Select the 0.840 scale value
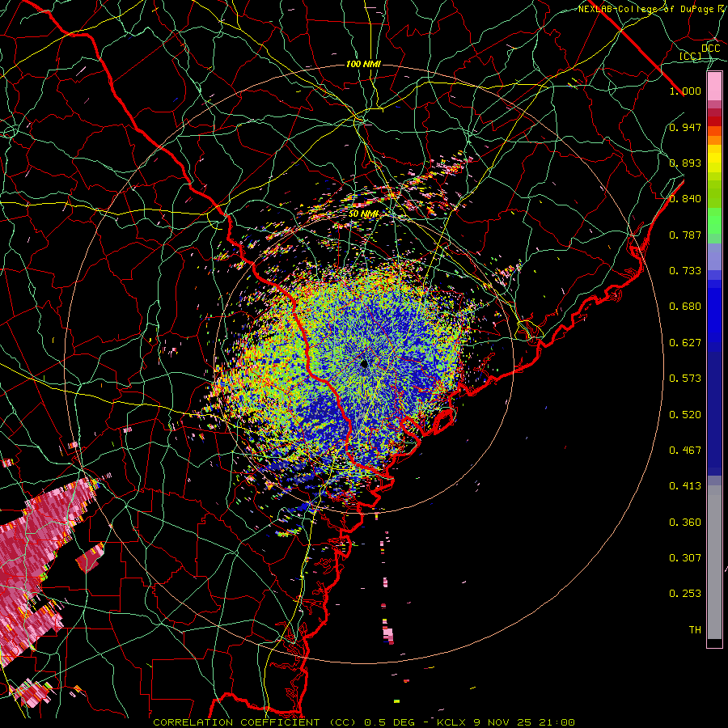Viewport: 728px width, 728px height. click(685, 199)
